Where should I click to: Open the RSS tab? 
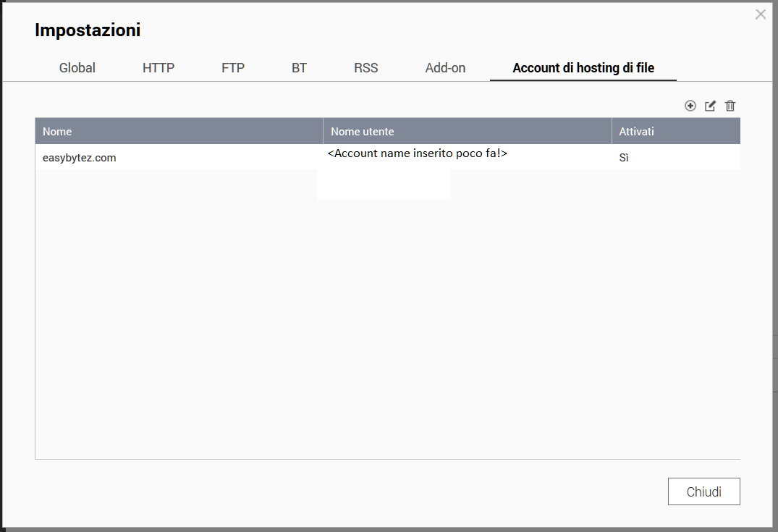(x=365, y=68)
